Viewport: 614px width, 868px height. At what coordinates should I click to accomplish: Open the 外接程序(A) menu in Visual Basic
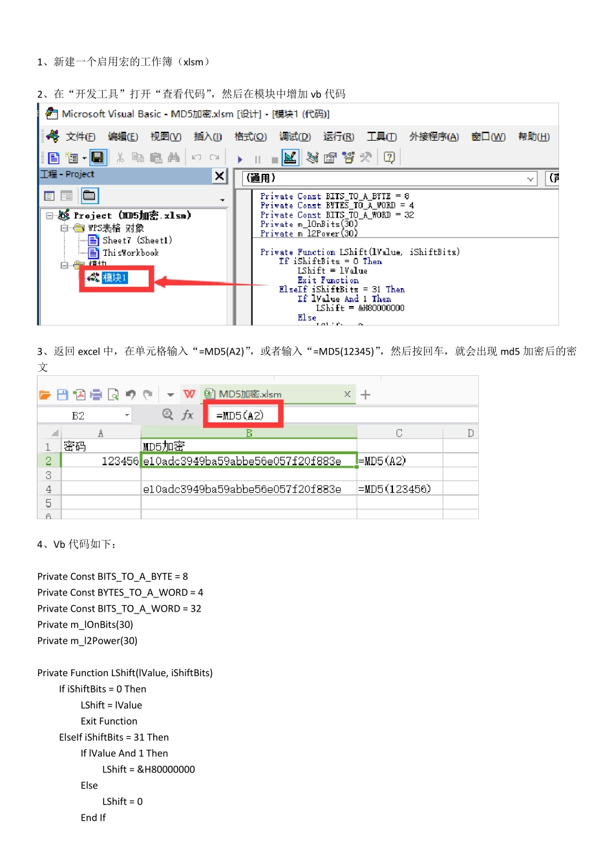point(434,136)
